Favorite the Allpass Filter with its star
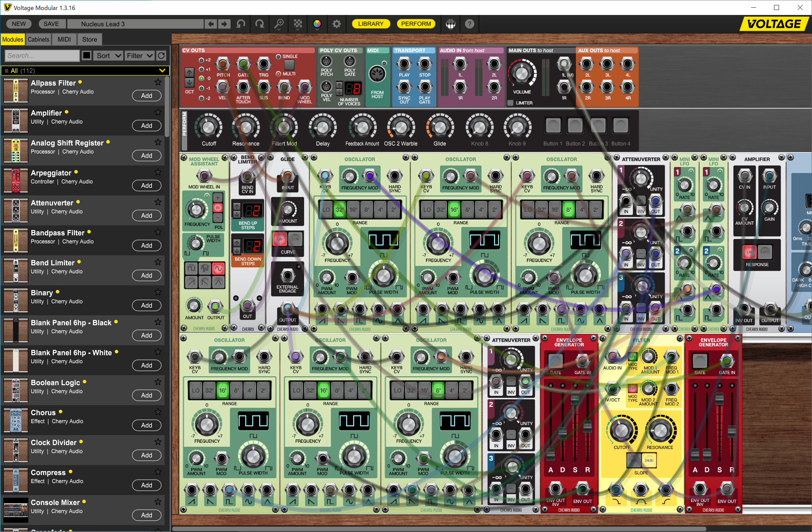The image size is (812, 532). coord(158,82)
